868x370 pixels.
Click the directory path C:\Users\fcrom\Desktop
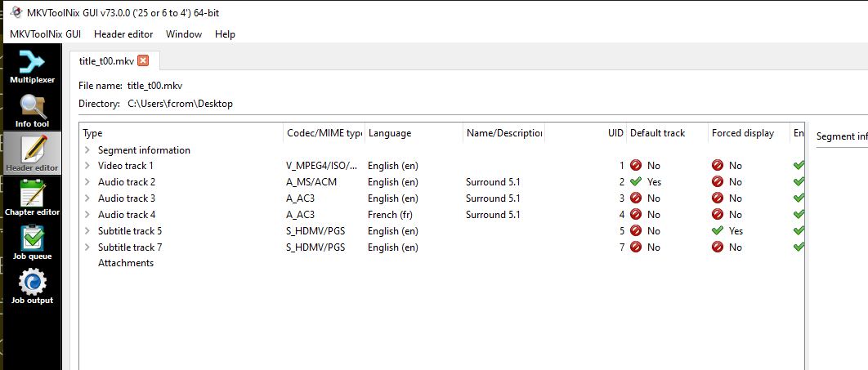[180, 104]
